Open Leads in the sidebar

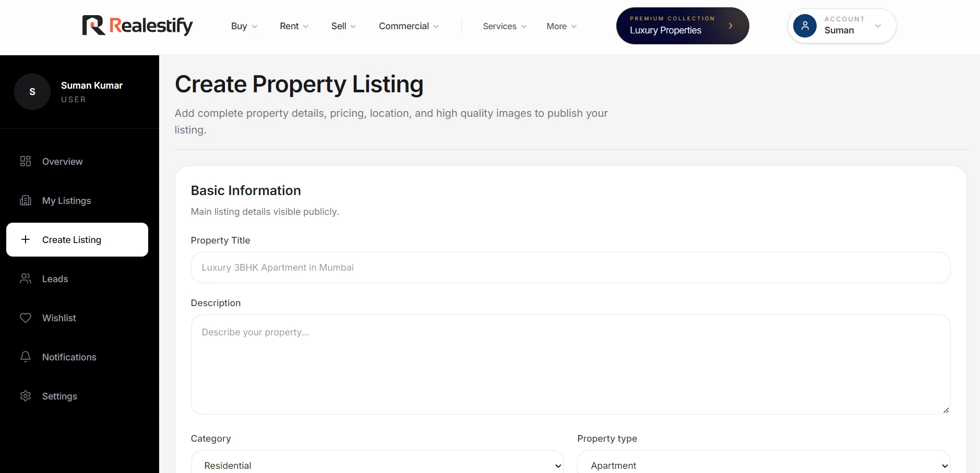point(77,278)
